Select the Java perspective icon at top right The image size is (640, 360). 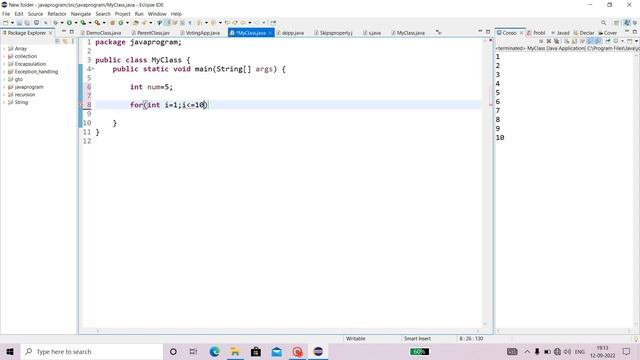pos(627,23)
